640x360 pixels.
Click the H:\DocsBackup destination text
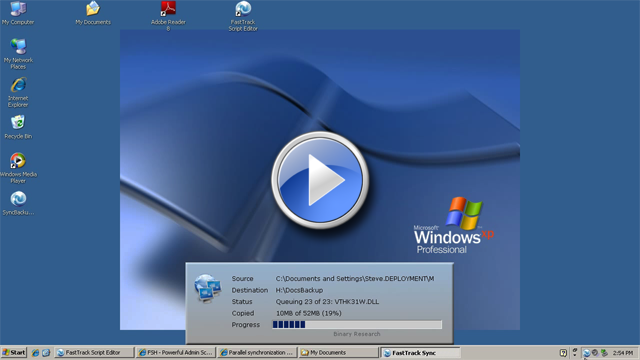[299, 290]
